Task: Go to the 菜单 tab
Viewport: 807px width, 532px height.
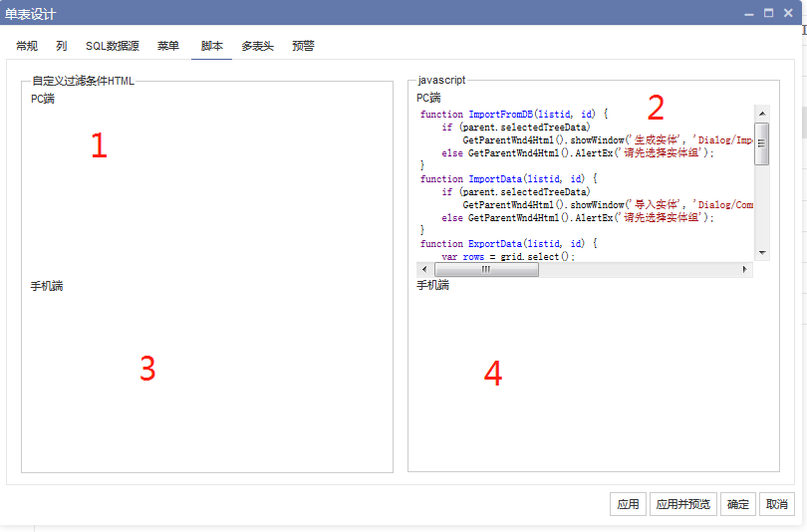Action: (168, 46)
